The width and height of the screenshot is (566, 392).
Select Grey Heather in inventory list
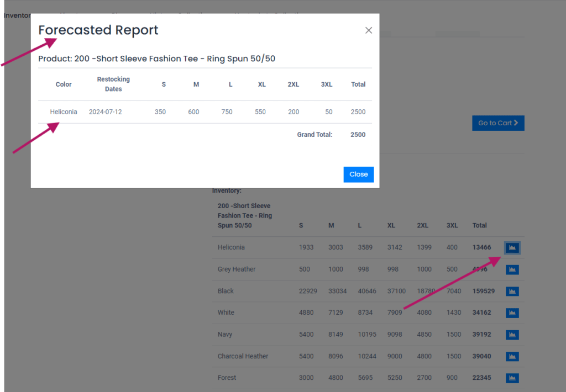pos(237,269)
